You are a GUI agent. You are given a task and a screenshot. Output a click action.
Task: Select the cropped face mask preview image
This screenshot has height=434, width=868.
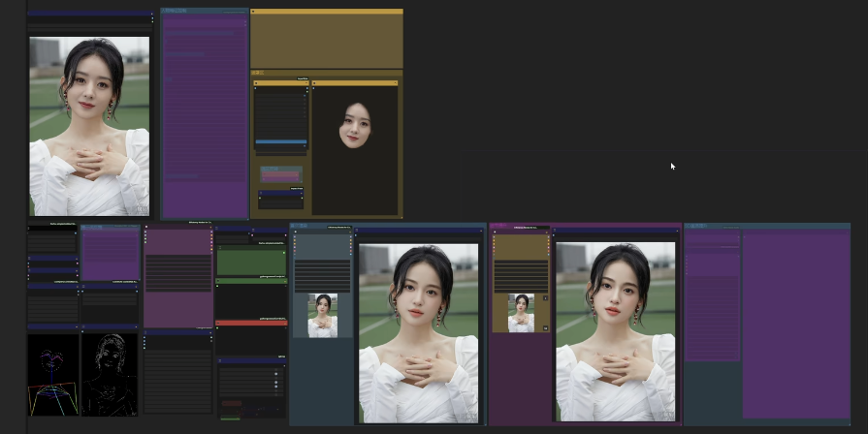[355, 126]
